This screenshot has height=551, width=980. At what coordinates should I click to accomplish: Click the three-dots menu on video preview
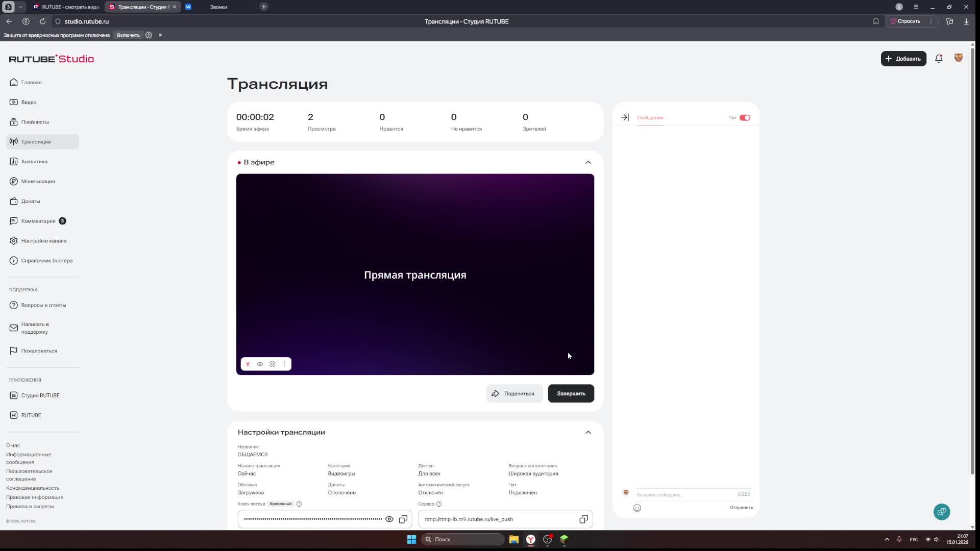coord(284,364)
